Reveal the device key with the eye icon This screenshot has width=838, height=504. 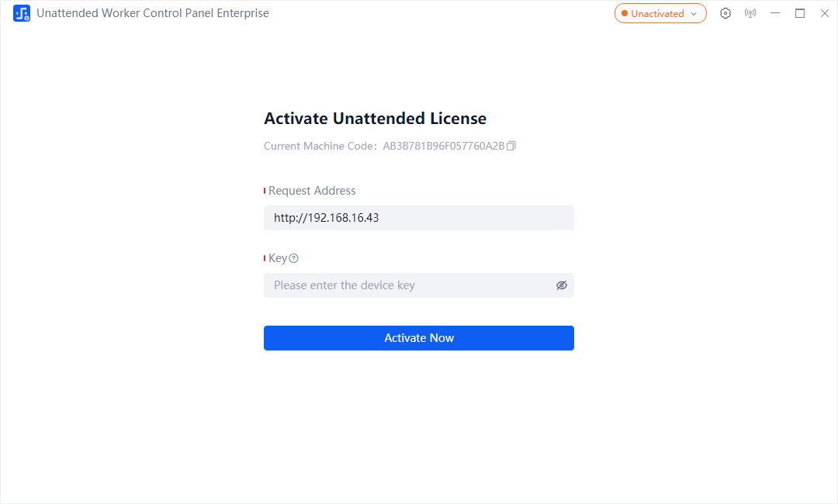coord(562,285)
